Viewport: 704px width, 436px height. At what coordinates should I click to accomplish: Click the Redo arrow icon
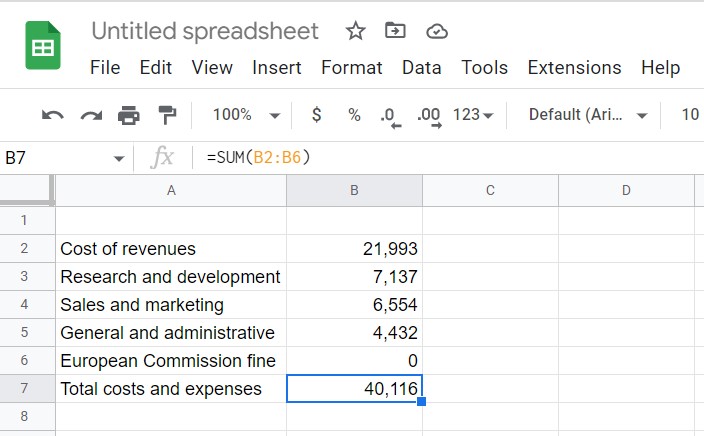tap(91, 115)
